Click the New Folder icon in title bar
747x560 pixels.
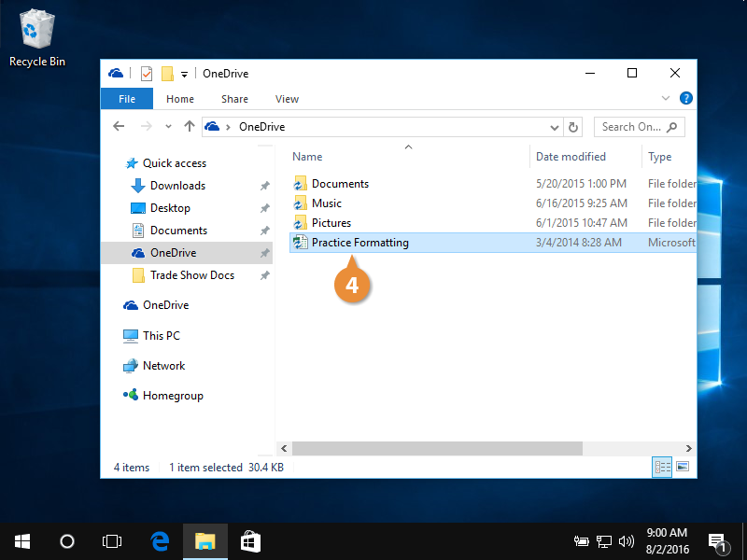[x=167, y=74]
